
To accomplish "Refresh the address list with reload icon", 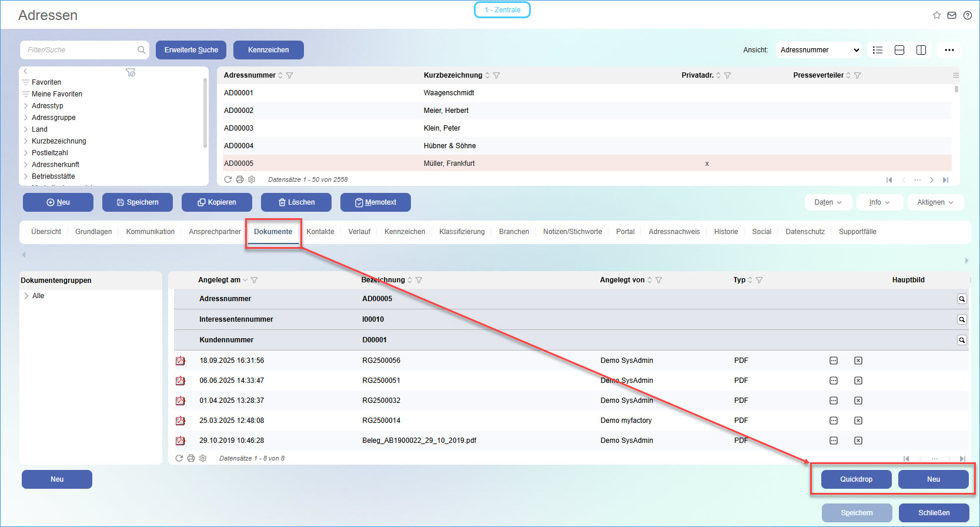I will click(228, 179).
